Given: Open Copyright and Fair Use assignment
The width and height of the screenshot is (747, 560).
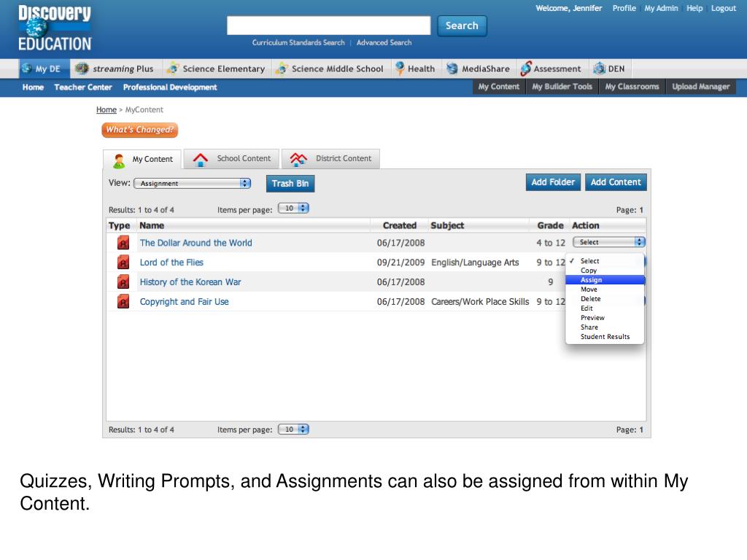Looking at the screenshot, I should [x=184, y=301].
